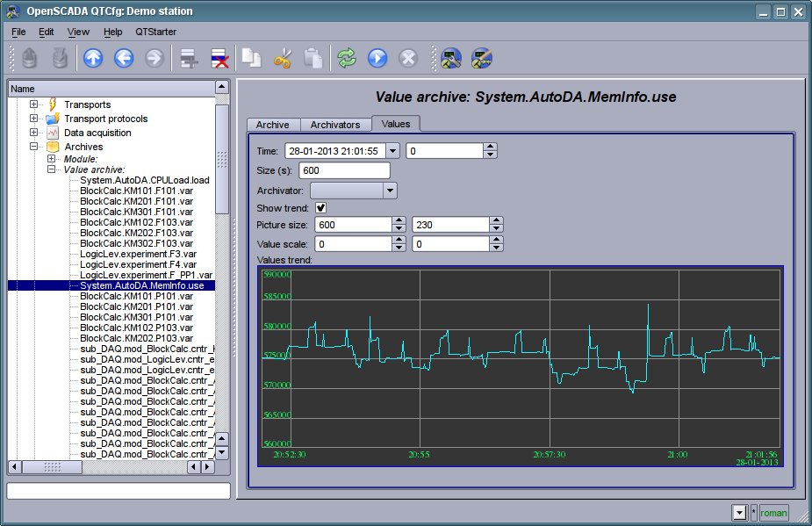This screenshot has height=526, width=812.
Task: Select LogicLev.experiment.F_PP1.var in tree
Action: click(x=146, y=275)
